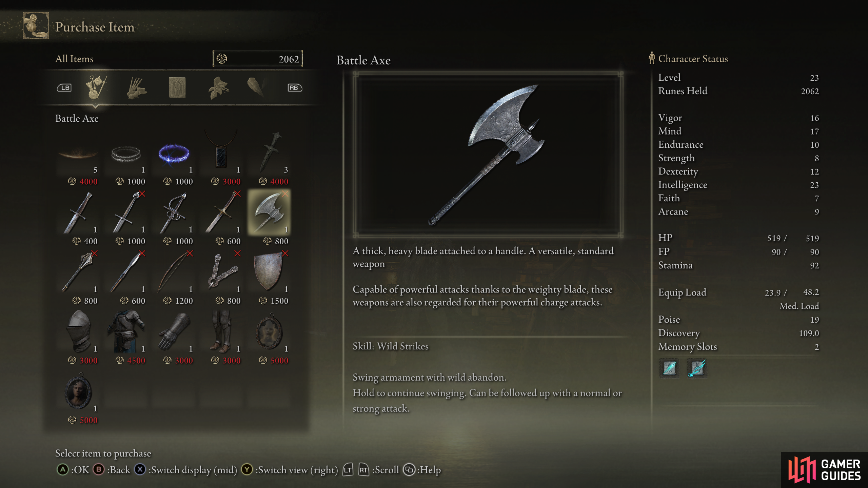Click the Help prompt icon

(x=409, y=470)
